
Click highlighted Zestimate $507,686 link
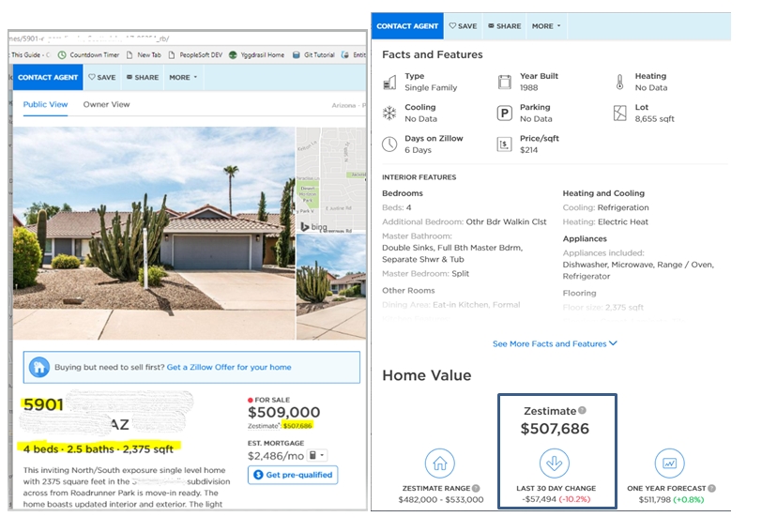(297, 426)
